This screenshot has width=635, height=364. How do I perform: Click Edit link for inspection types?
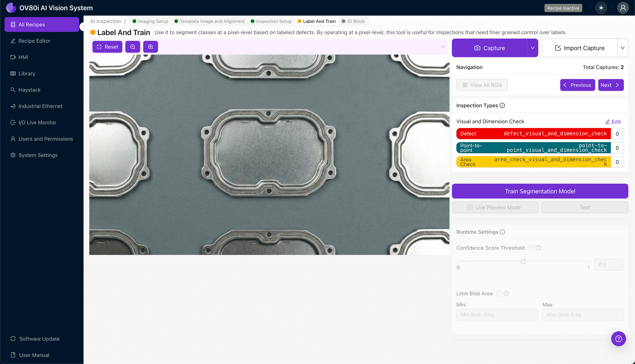[613, 122]
